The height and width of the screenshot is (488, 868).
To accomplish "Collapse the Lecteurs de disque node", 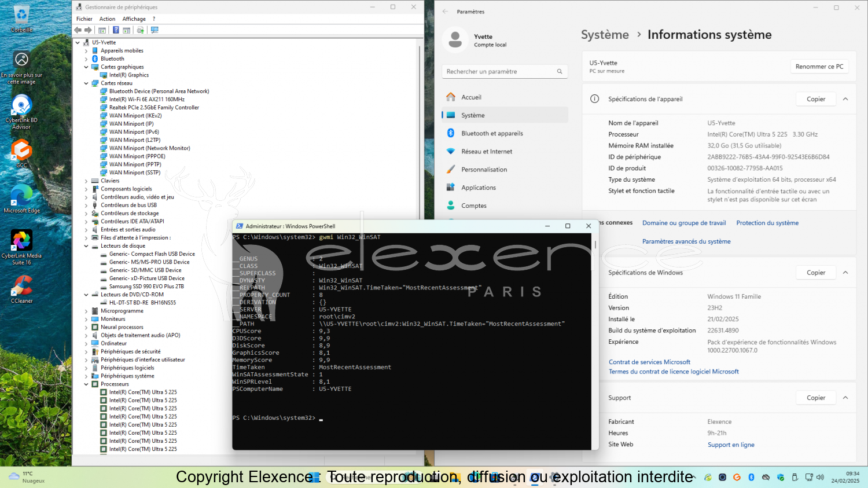I will pyautogui.click(x=86, y=246).
